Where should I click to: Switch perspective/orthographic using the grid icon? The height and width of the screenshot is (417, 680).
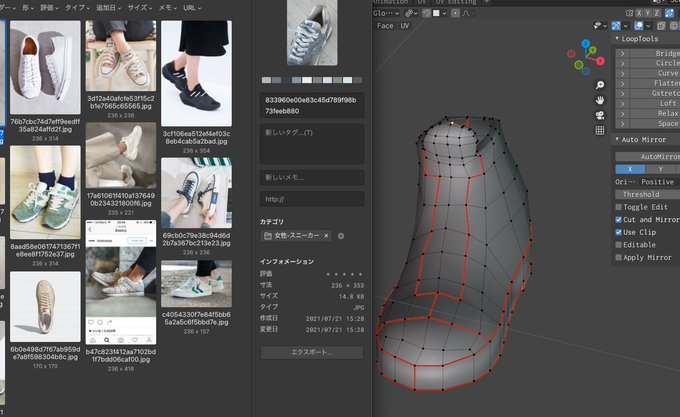[x=600, y=130]
